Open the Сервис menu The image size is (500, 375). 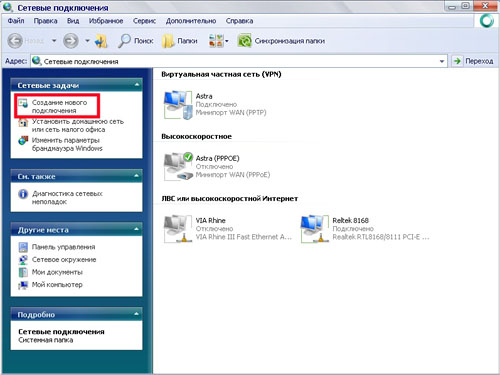tap(144, 21)
